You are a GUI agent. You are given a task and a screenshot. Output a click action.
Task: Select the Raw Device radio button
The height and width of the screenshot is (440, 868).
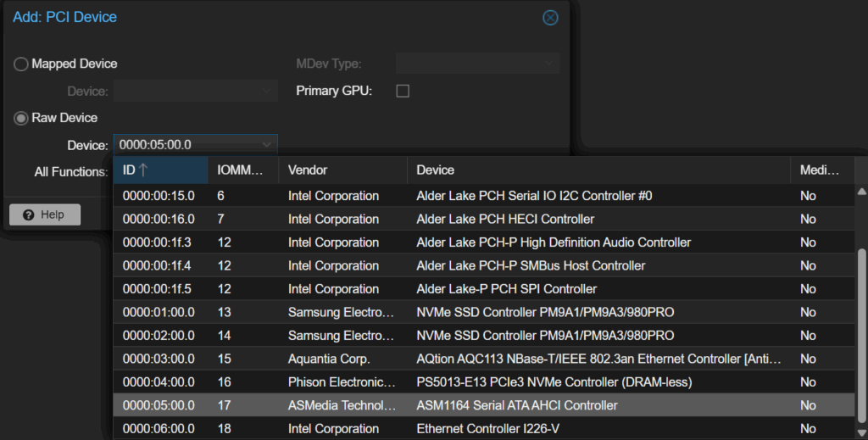(21, 118)
